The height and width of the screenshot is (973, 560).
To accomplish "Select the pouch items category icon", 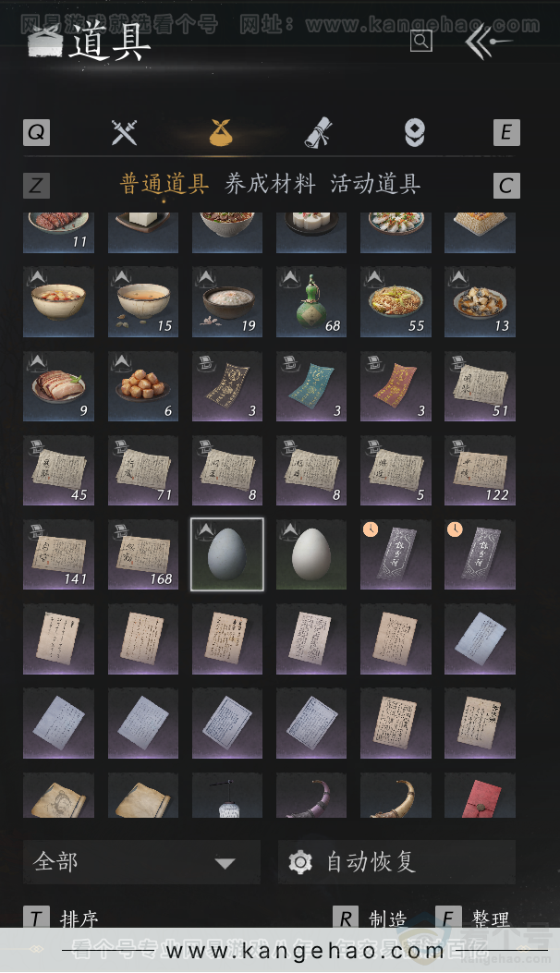I will point(221,133).
